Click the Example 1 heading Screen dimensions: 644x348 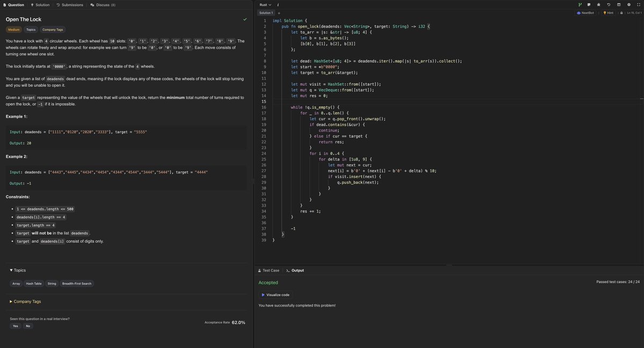(17, 116)
